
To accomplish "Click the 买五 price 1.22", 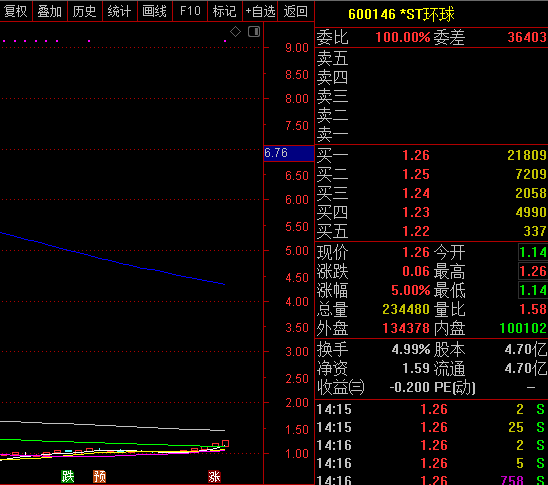I will [416, 231].
